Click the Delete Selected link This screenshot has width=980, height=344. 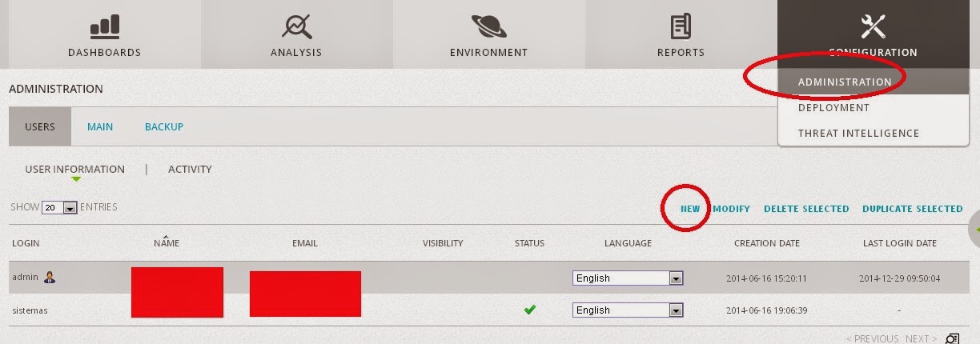[x=805, y=209]
